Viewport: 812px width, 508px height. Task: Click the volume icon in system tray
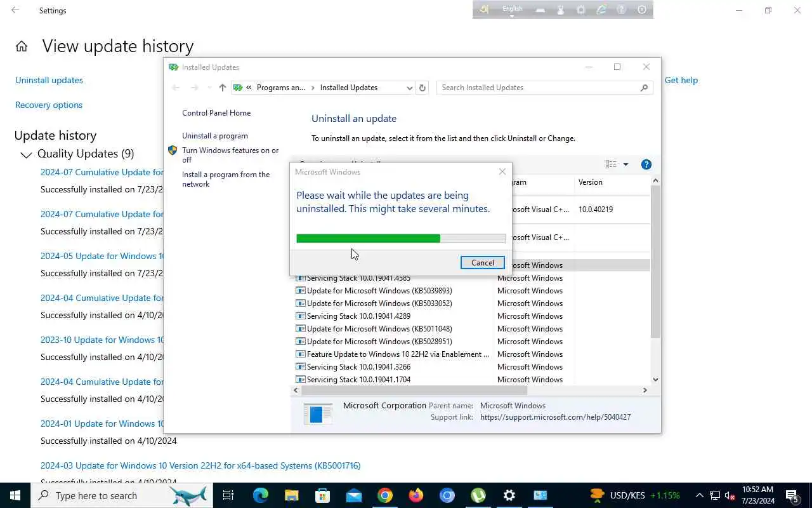(x=730, y=495)
